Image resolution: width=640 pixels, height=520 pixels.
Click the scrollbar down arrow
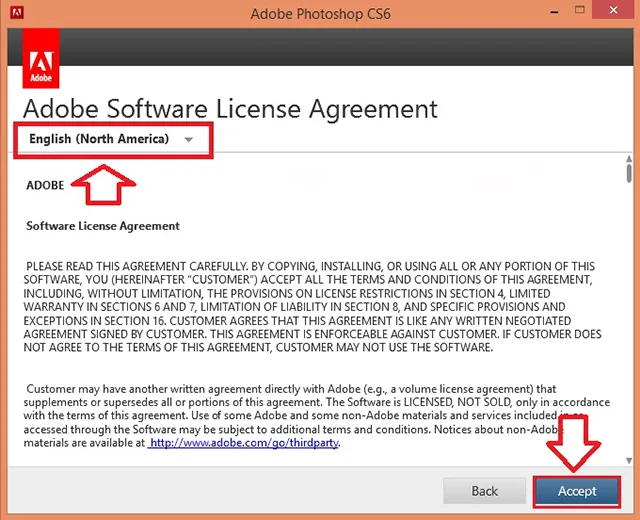(x=629, y=461)
